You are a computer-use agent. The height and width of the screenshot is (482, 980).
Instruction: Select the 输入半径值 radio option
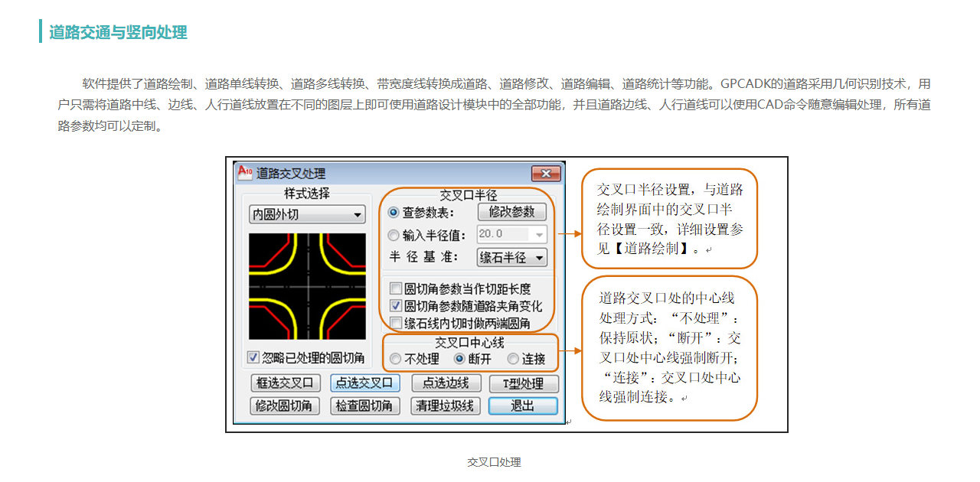point(394,235)
